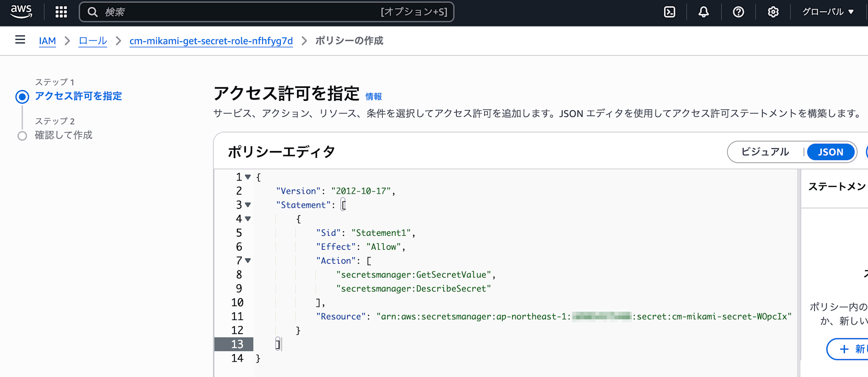Switch the editor to ビジュアル mode
Screen dimensions: 868x377
tap(765, 152)
